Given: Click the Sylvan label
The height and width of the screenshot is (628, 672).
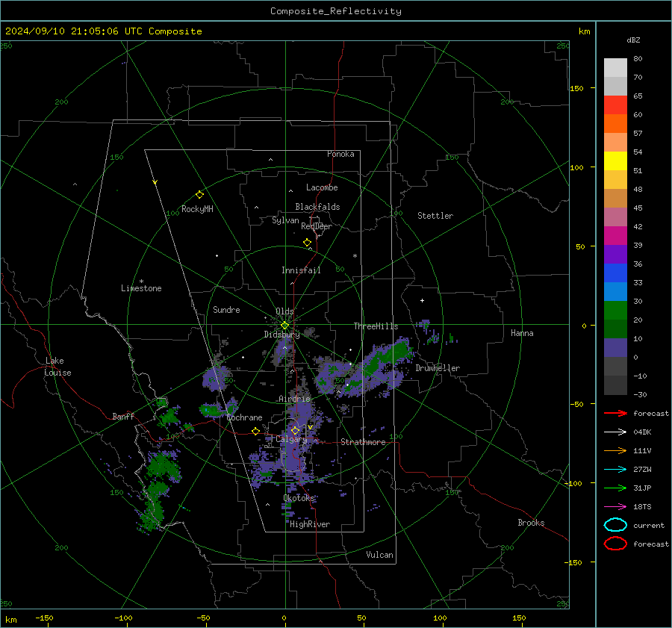Looking at the screenshot, I should pos(285,220).
